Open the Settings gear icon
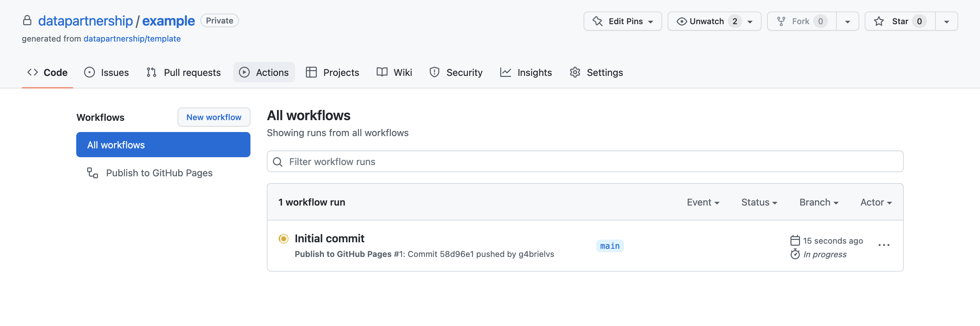This screenshot has height=326, width=980. click(575, 72)
